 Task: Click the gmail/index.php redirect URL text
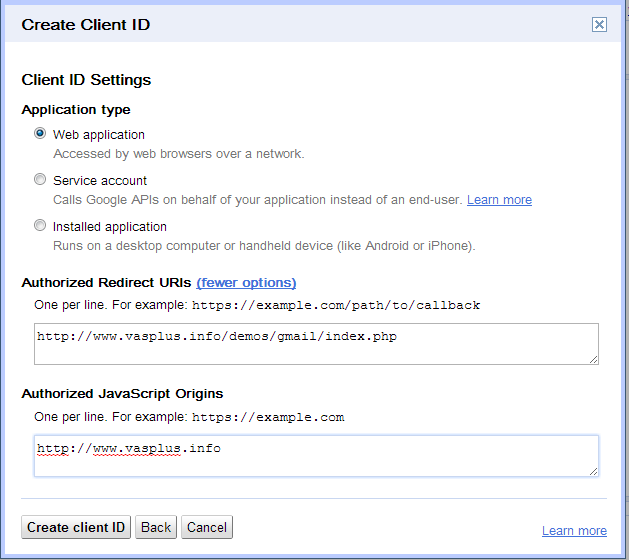tap(217, 336)
